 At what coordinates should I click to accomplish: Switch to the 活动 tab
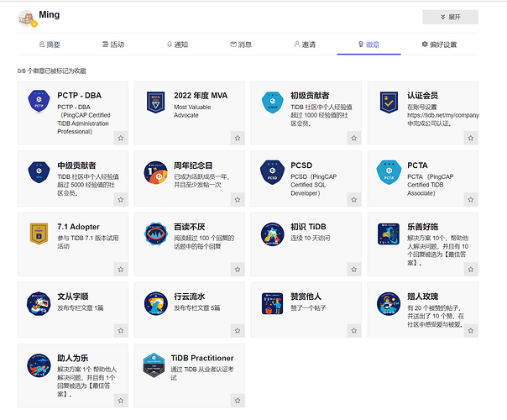(113, 45)
